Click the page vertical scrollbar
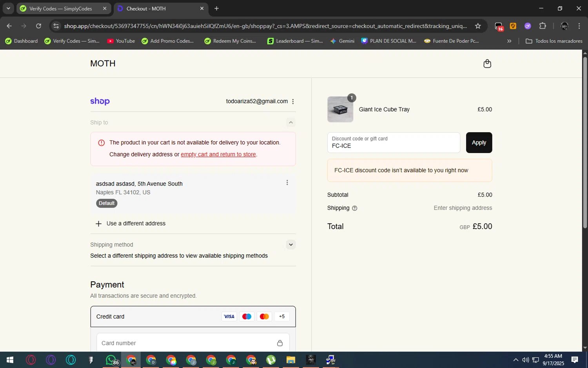 click(585, 143)
